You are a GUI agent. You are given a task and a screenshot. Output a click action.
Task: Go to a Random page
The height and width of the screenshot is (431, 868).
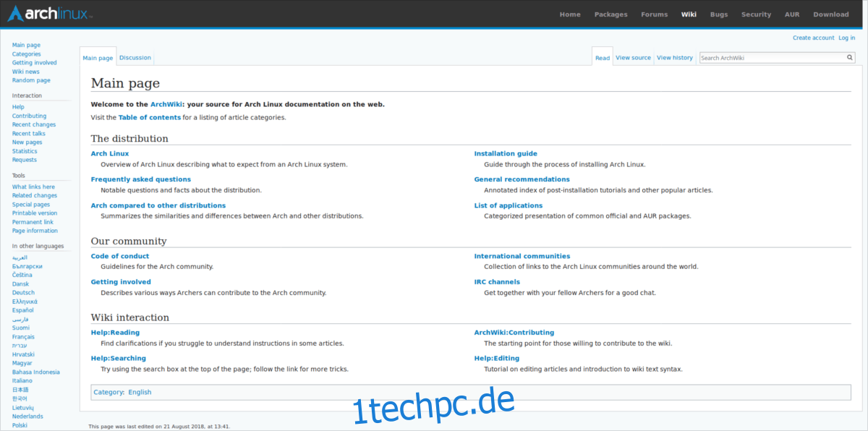(x=31, y=80)
